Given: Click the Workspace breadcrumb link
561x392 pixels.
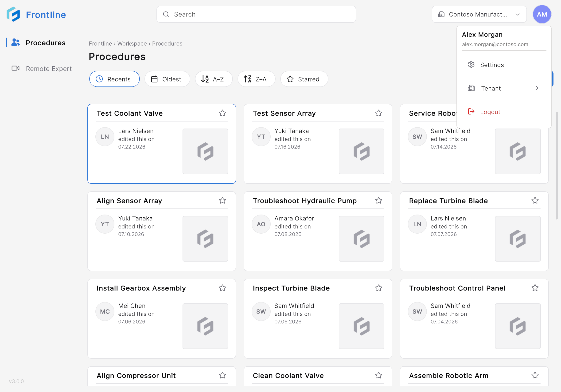Looking at the screenshot, I should 132,43.
